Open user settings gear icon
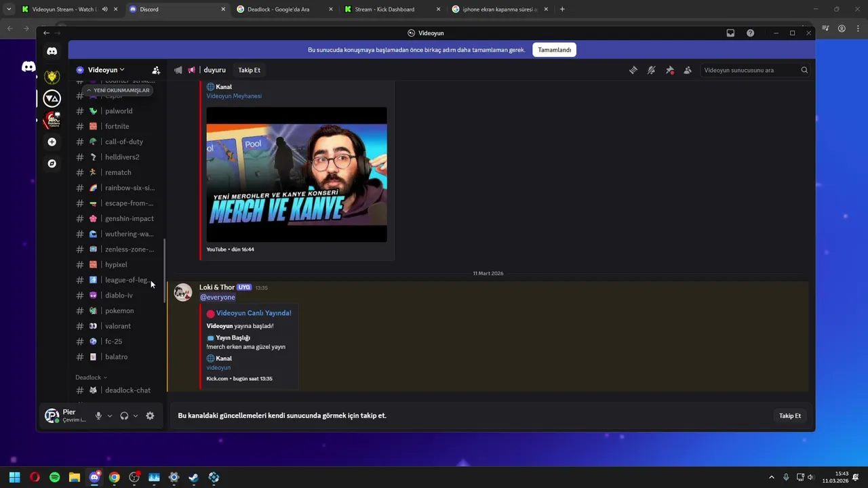 pyautogui.click(x=150, y=415)
